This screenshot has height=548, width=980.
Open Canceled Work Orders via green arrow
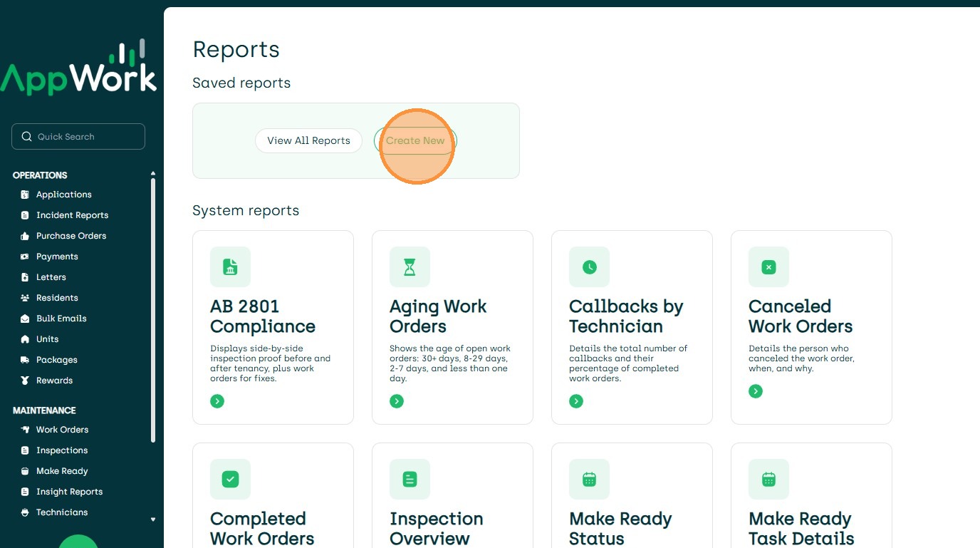pyautogui.click(x=756, y=391)
